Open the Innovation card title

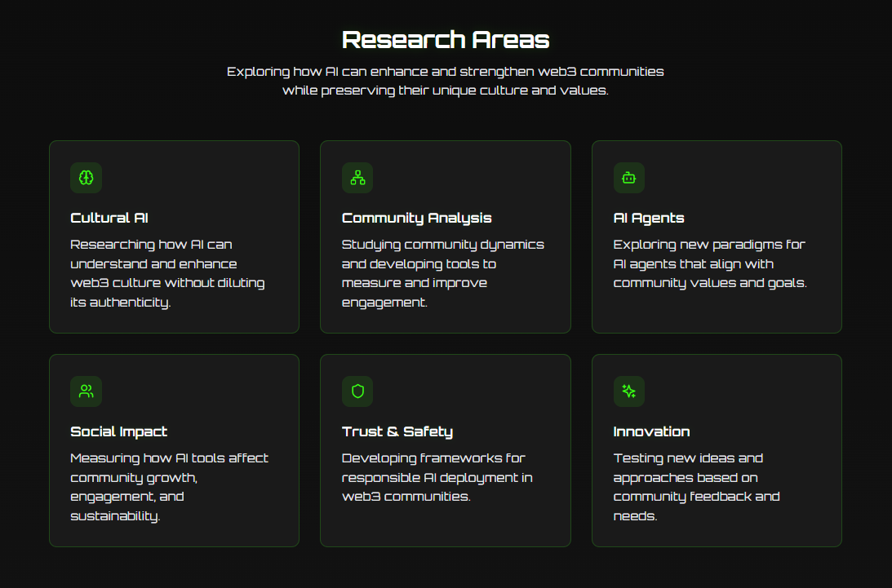point(651,431)
